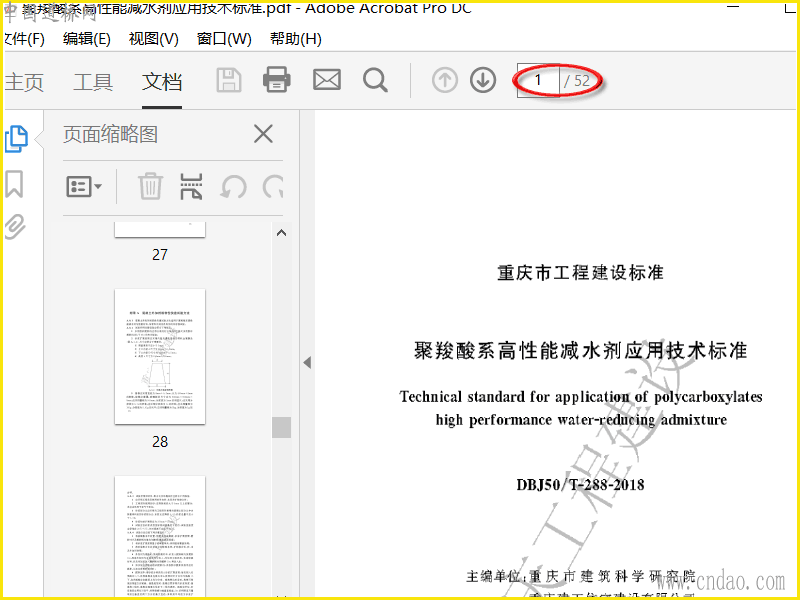Select the thumbnail below page 28
The width and height of the screenshot is (800, 600).
160,536
